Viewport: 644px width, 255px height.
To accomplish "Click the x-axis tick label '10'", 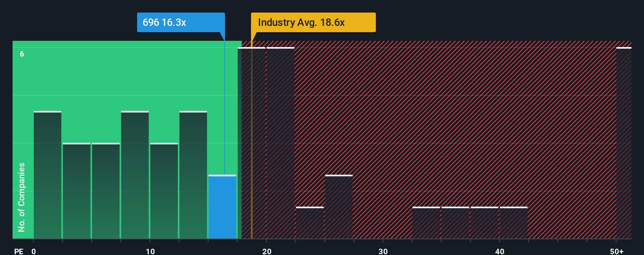I will pyautogui.click(x=150, y=251).
